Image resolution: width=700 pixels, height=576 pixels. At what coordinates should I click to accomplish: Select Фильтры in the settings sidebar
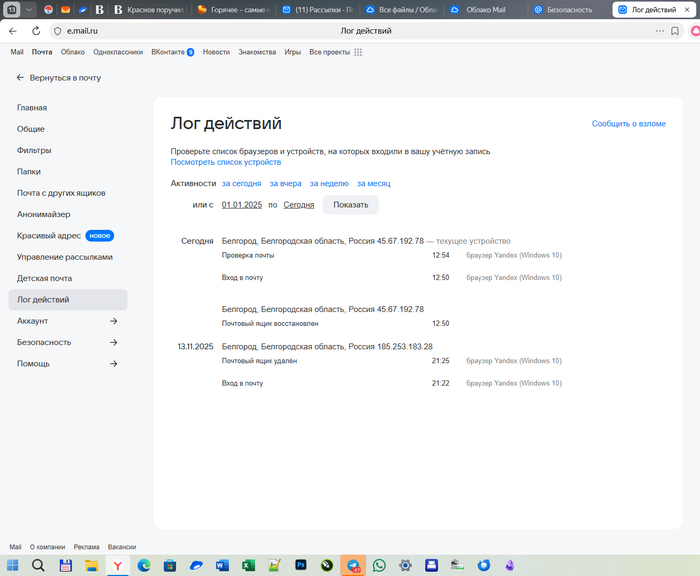pyautogui.click(x=34, y=150)
